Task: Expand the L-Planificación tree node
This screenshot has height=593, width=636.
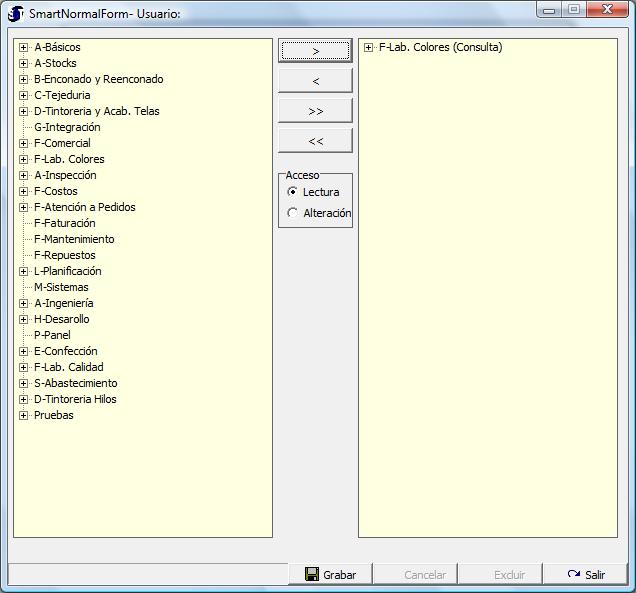Action: (23, 271)
